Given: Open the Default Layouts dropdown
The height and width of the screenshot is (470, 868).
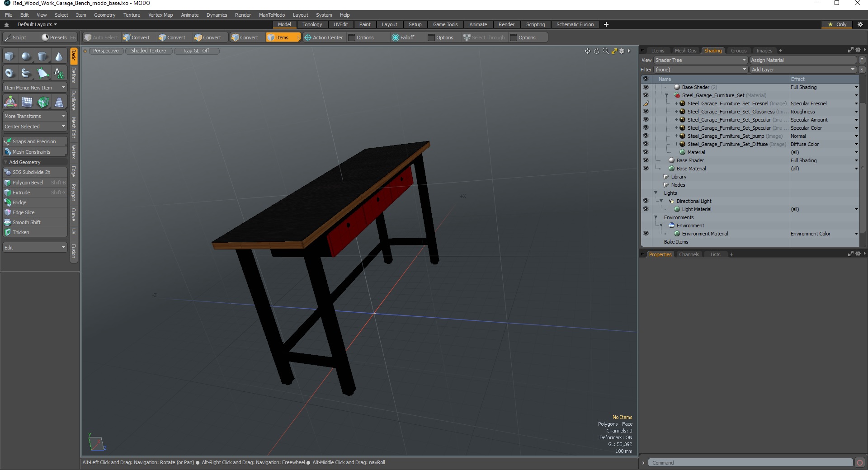Looking at the screenshot, I should pos(37,24).
